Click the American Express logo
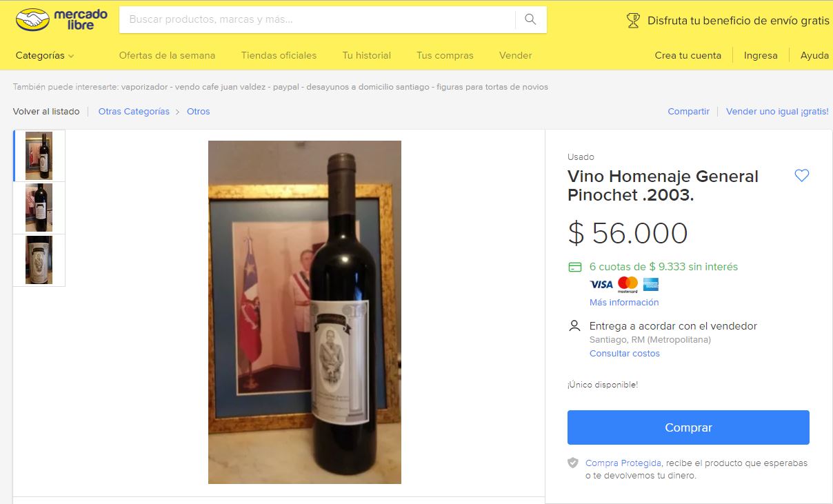 pyautogui.click(x=650, y=284)
